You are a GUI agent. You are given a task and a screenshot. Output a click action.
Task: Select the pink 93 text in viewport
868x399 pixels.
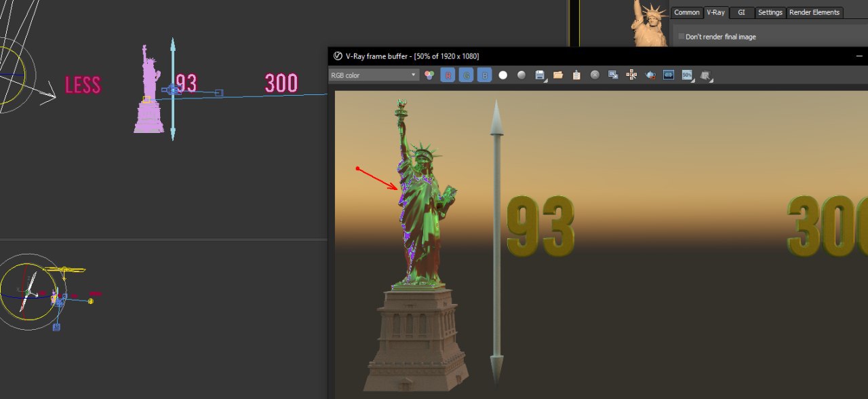click(186, 83)
